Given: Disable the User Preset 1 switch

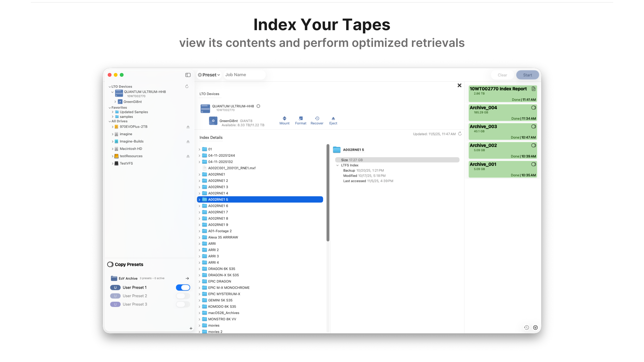Looking at the screenshot, I should coord(183,288).
